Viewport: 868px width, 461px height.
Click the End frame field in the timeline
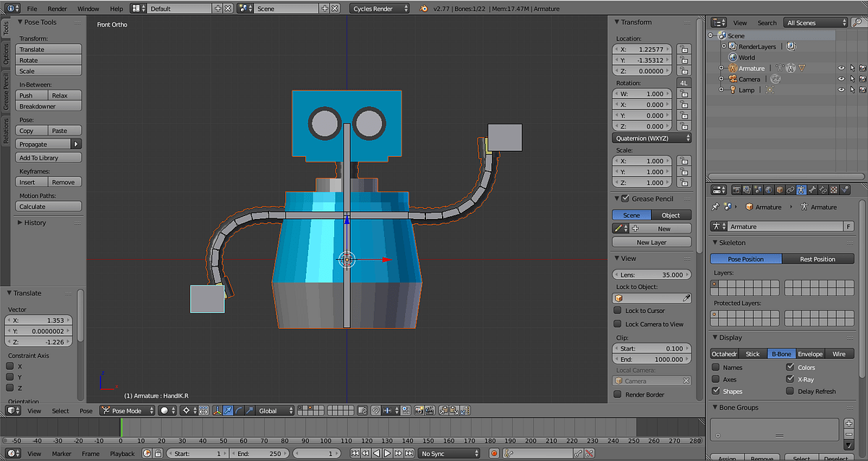[x=259, y=453]
